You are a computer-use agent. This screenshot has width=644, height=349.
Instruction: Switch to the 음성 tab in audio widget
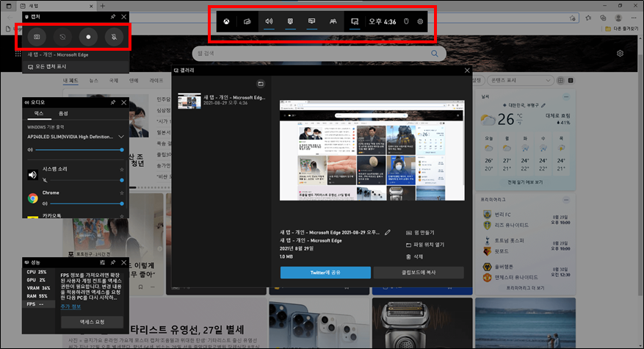pos(63,113)
